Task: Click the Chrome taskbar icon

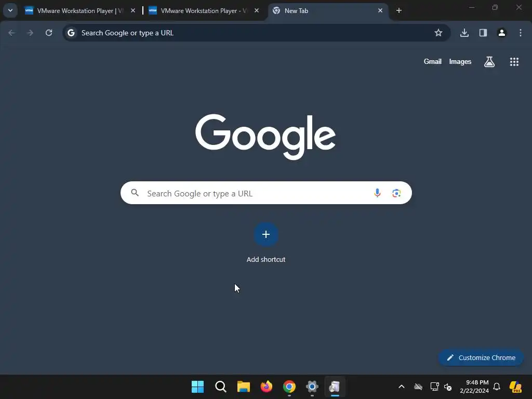Action: [x=289, y=387]
